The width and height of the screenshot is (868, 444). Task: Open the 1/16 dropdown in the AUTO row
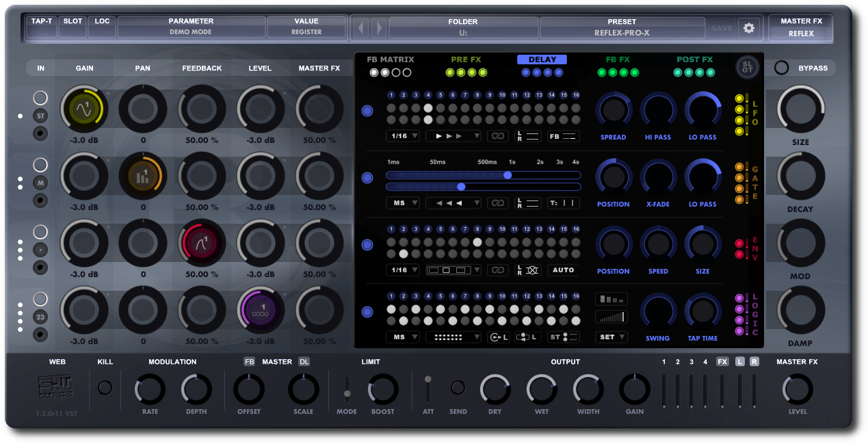pos(403,270)
